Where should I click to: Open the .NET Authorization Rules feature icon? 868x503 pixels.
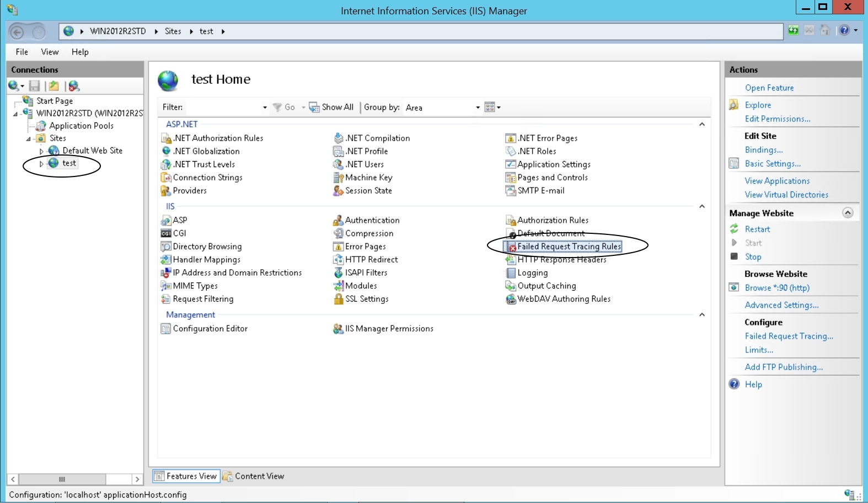166,138
